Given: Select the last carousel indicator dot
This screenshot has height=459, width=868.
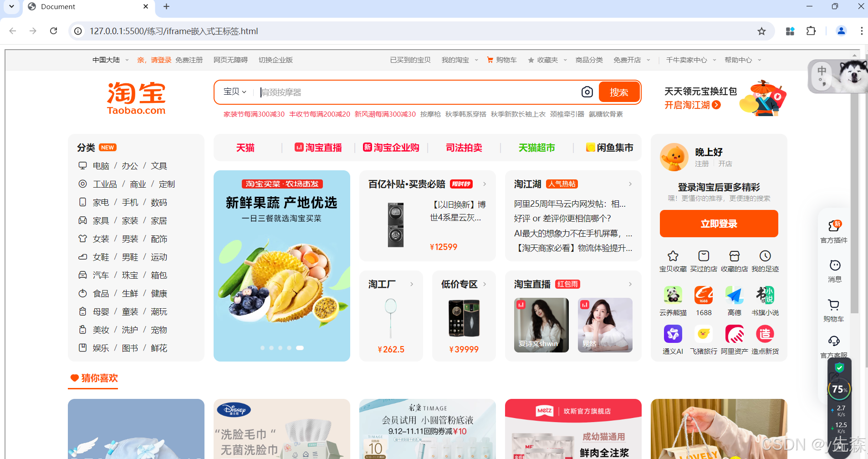Looking at the screenshot, I should 300,348.
